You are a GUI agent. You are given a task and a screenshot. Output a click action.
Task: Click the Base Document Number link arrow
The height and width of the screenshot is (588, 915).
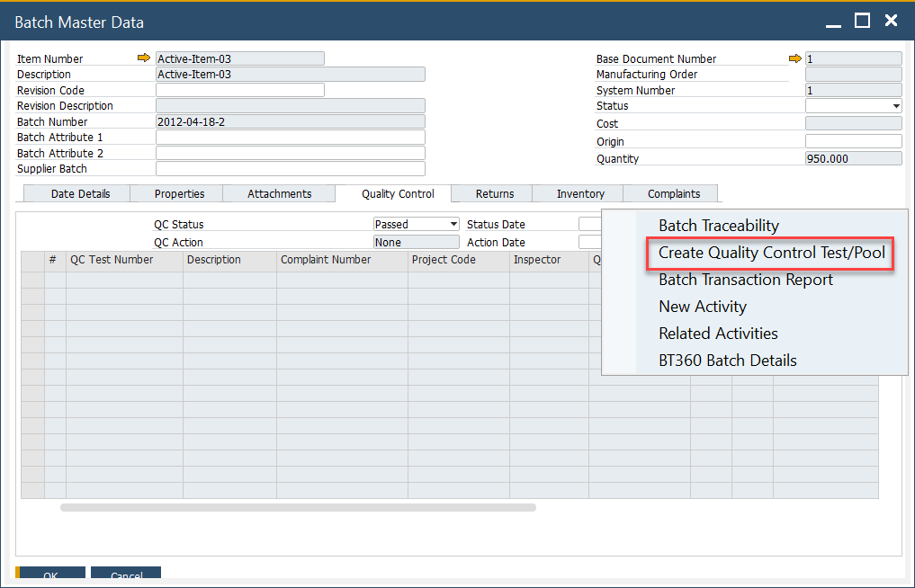[794, 58]
